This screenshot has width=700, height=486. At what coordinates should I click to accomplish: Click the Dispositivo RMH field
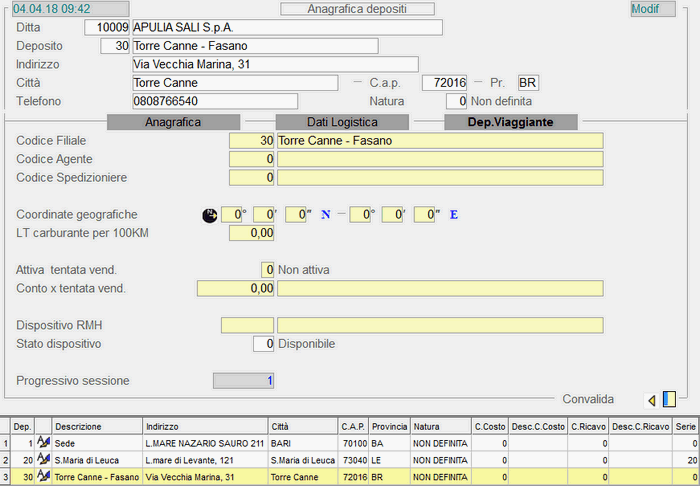point(246,325)
